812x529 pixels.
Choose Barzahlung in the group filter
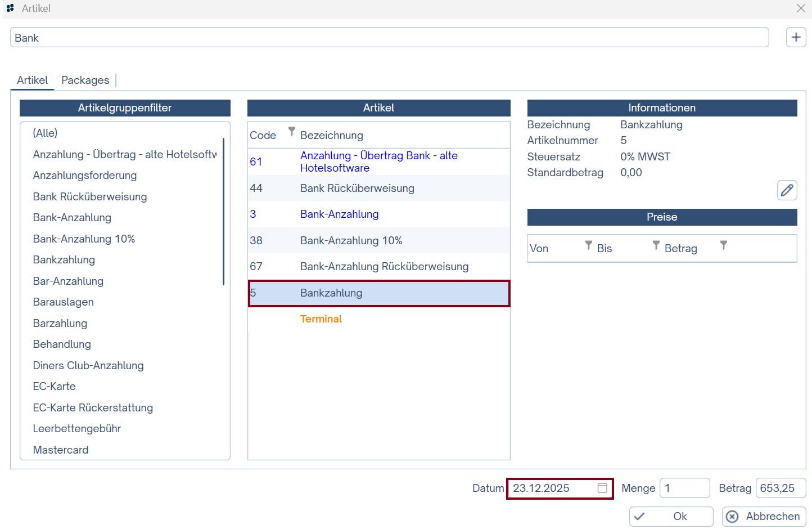tap(60, 323)
